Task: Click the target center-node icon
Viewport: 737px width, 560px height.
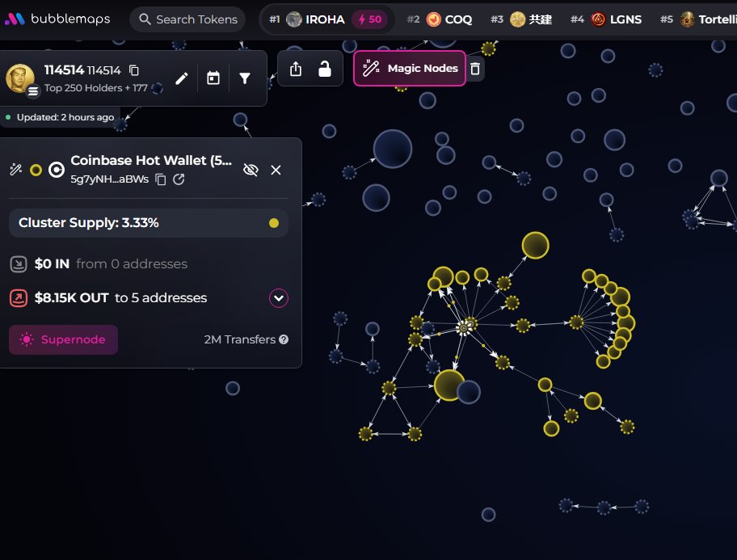Action: (x=57, y=170)
